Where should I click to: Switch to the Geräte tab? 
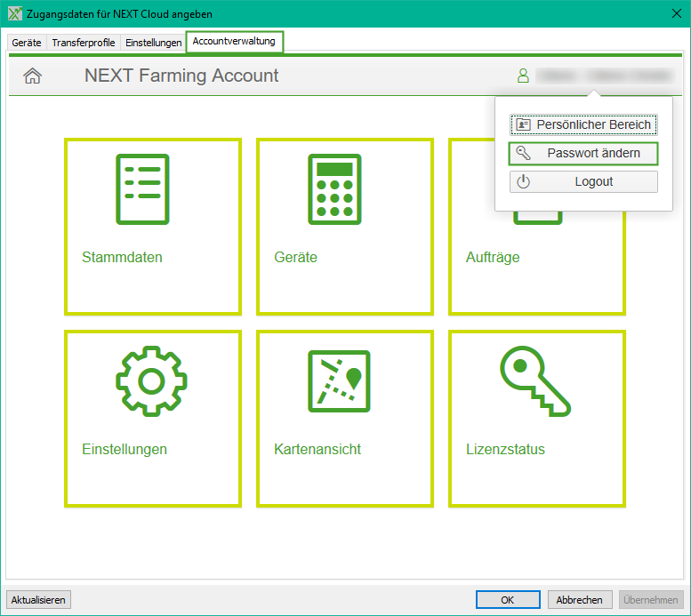click(x=27, y=43)
